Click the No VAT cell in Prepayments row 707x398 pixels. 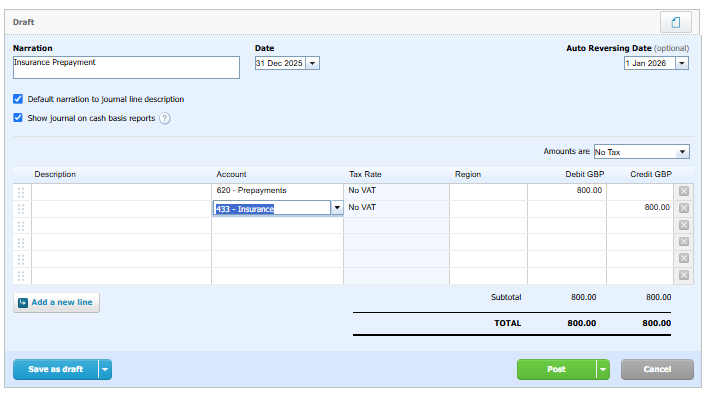click(x=396, y=191)
